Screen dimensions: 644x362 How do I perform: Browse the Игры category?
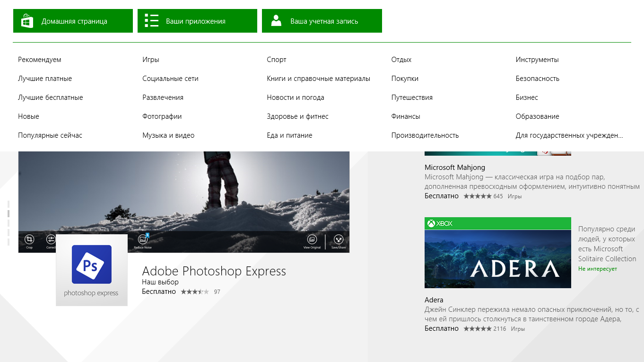point(151,60)
